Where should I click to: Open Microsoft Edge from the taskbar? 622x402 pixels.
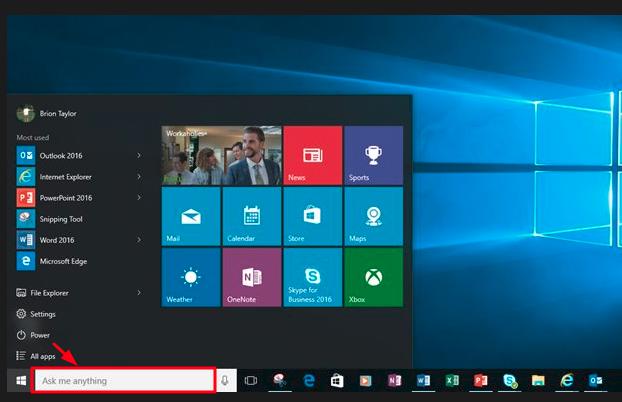(x=309, y=381)
